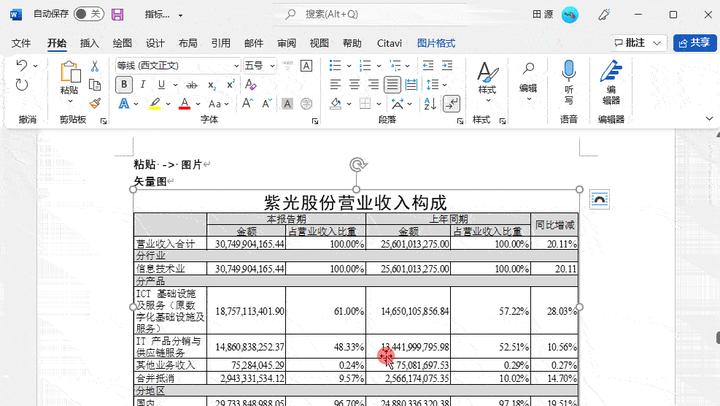Viewport: 720px width, 406px height.
Task: Click the search box 搜索(Alt+Q)
Action: tap(370, 15)
